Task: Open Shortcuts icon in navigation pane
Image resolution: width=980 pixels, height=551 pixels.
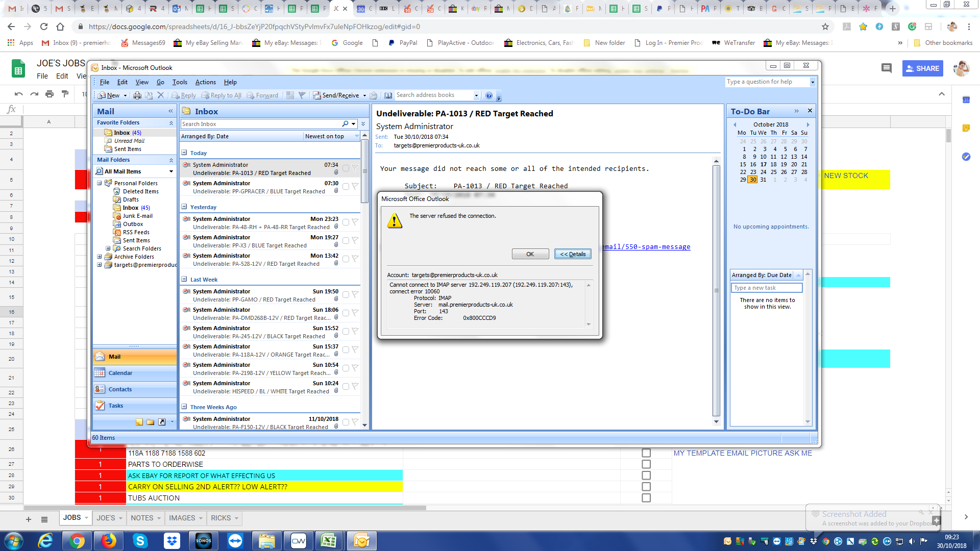Action: (x=162, y=422)
